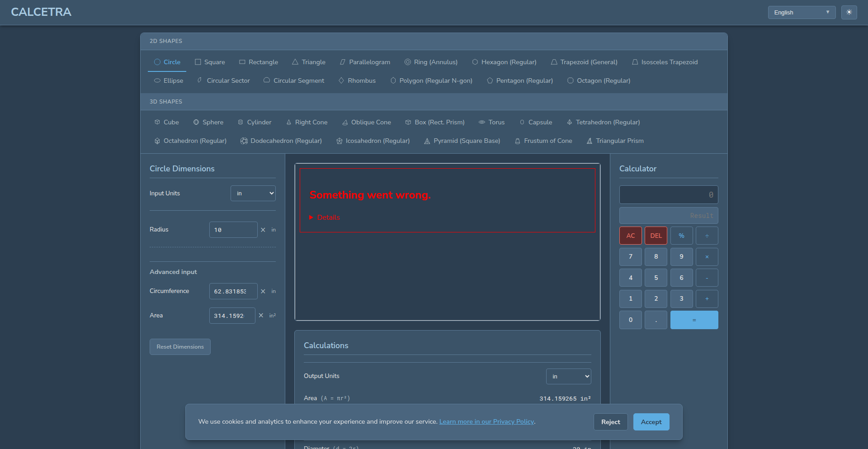Screen dimensions: 868x449
Task: Click the Radius input field
Action: [x=233, y=230]
